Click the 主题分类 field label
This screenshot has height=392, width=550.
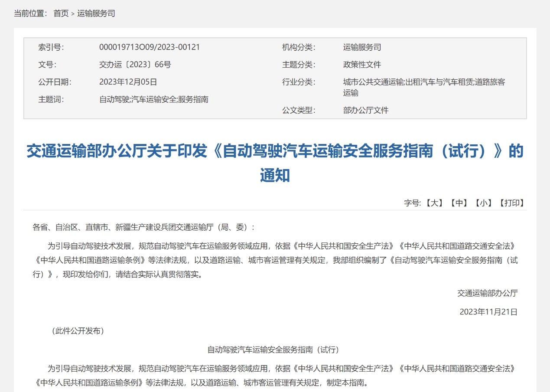(x=299, y=65)
